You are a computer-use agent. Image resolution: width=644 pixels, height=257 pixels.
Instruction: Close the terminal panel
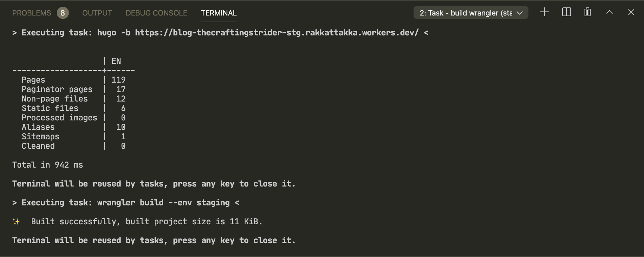[x=631, y=12]
